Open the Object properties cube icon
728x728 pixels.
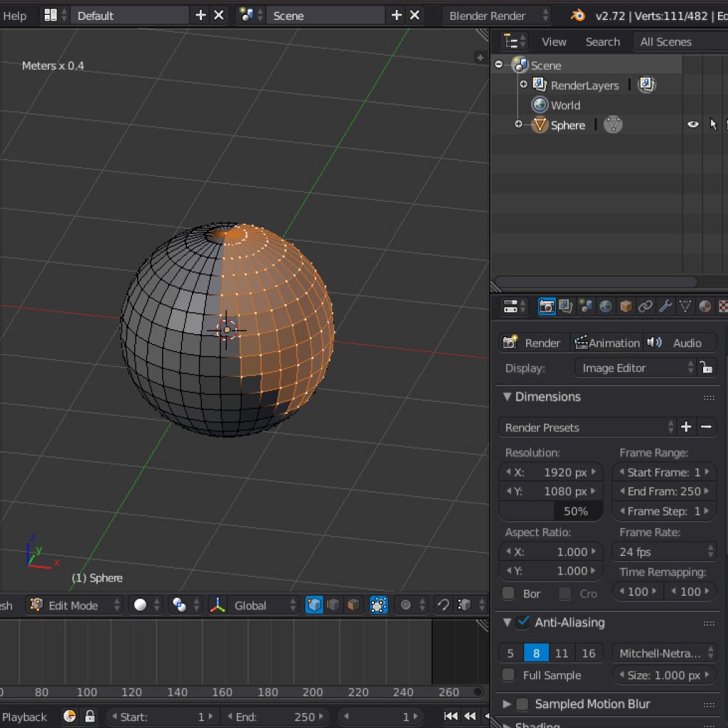click(626, 306)
